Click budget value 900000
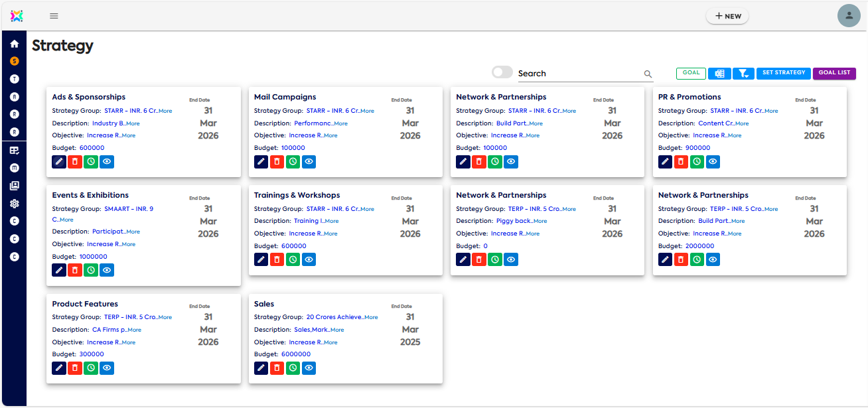868x408 pixels. 697,148
